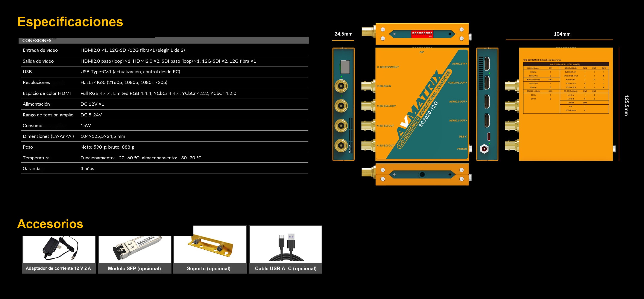Click the "125.5mm" vertical dimension label
Screen dimensions: 644x299
click(x=626, y=105)
